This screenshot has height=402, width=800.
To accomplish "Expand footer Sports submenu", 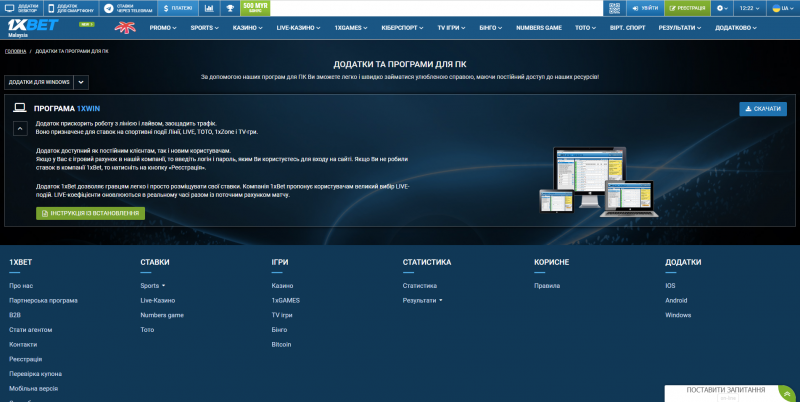I will pos(153,286).
